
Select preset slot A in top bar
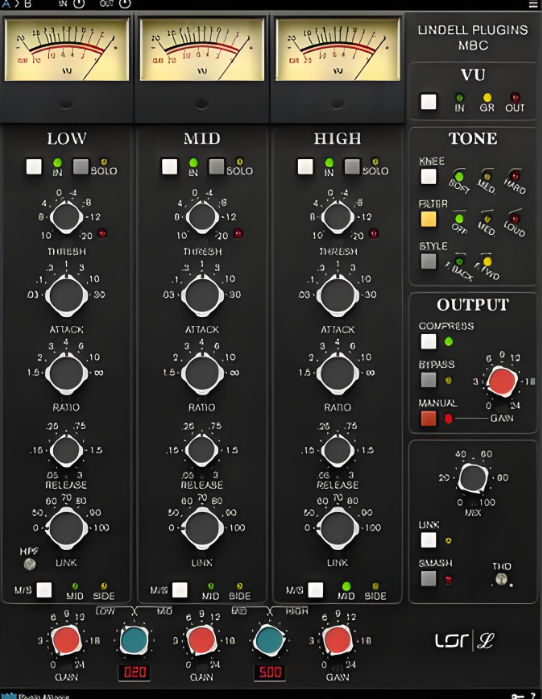point(6,4)
